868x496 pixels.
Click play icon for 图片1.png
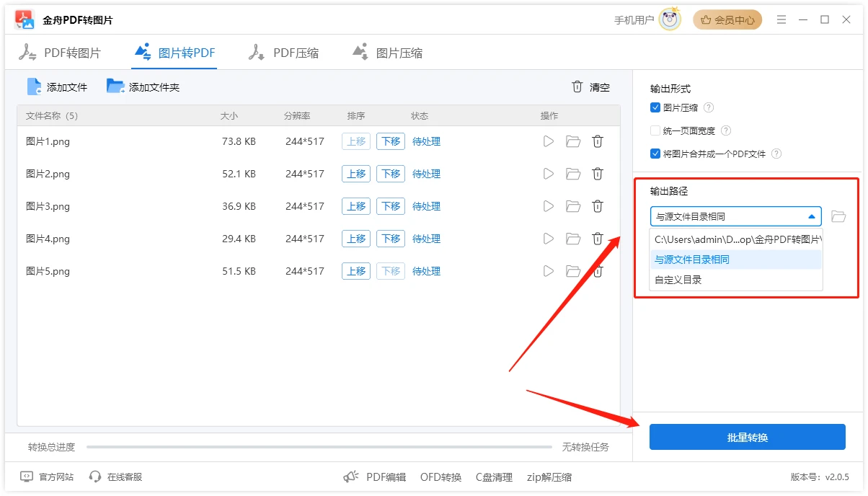click(549, 141)
